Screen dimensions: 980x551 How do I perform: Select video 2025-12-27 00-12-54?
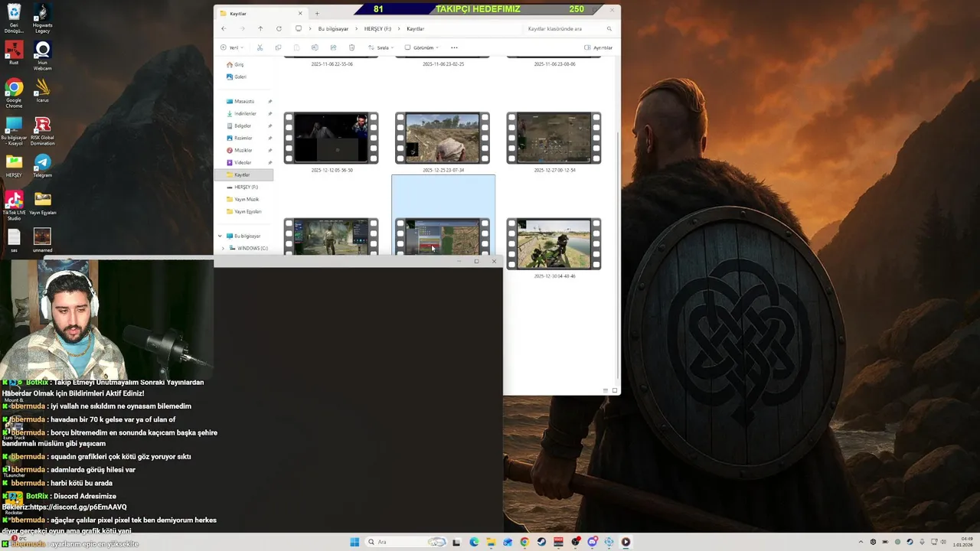[x=554, y=138]
